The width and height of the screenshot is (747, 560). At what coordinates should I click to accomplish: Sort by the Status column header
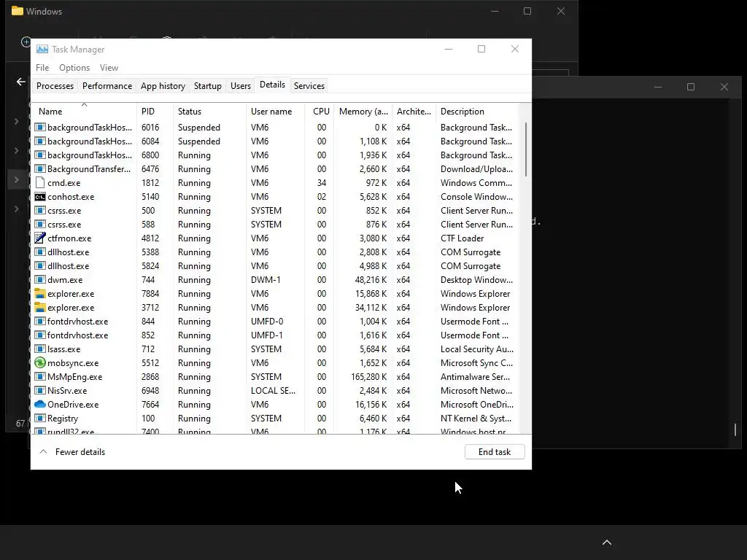click(210, 112)
